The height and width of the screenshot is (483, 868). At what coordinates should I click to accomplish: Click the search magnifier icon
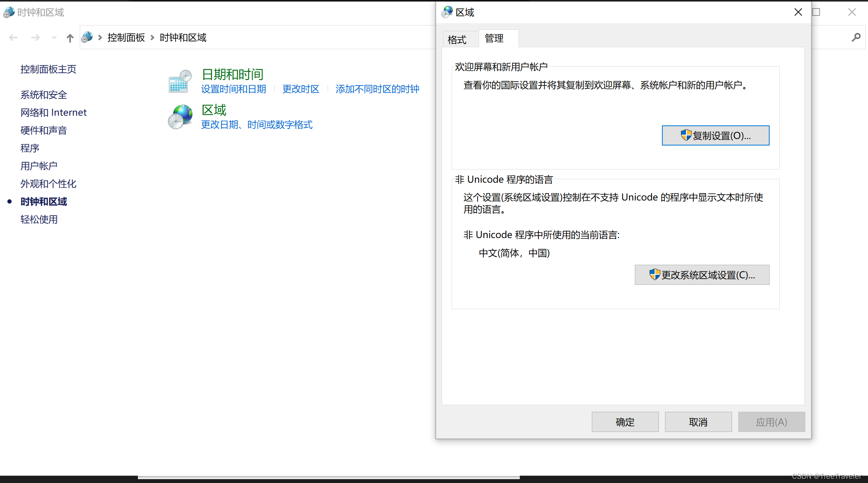coord(856,37)
